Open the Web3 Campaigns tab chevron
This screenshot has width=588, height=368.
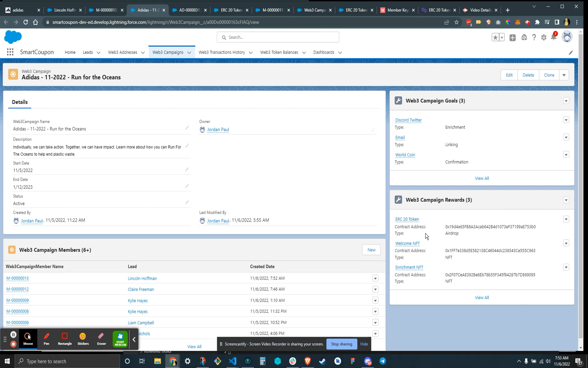[189, 53]
